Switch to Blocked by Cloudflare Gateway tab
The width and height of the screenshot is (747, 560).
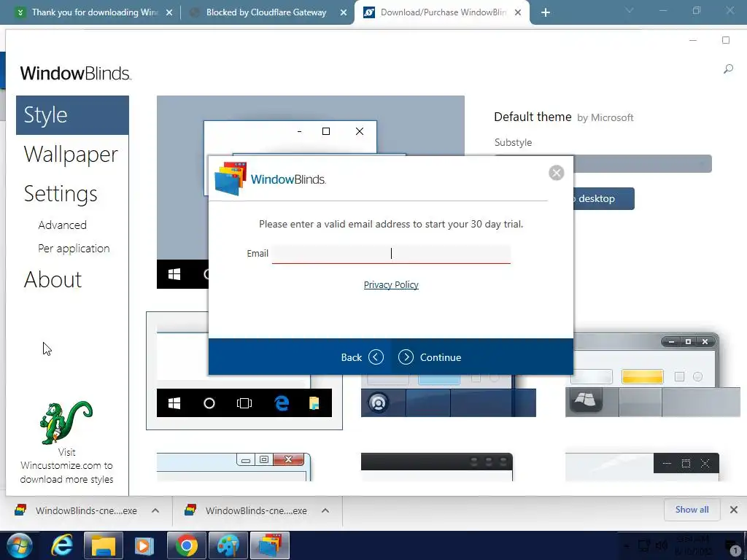click(266, 12)
